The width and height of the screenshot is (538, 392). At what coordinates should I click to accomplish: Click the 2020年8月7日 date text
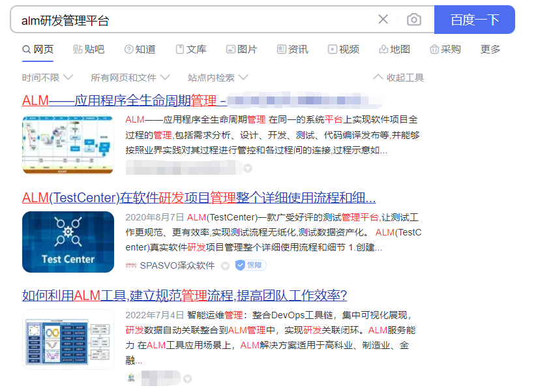coord(155,217)
